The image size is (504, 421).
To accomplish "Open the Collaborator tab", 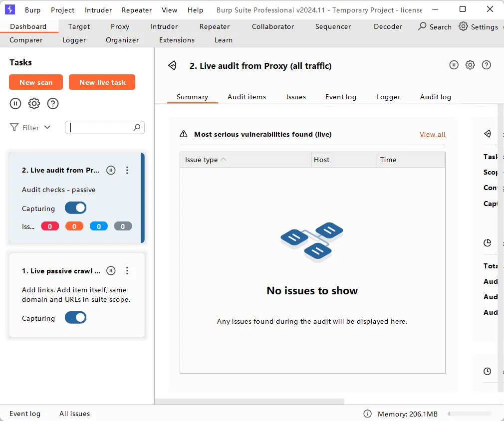I will click(273, 26).
